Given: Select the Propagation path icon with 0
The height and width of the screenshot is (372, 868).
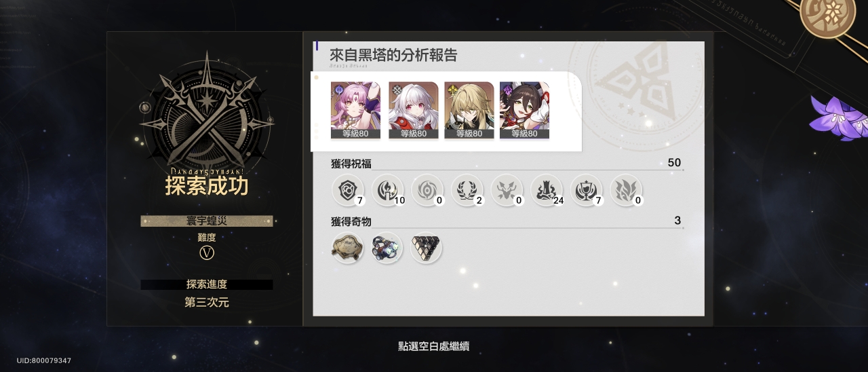Looking at the screenshot, I should [626, 189].
